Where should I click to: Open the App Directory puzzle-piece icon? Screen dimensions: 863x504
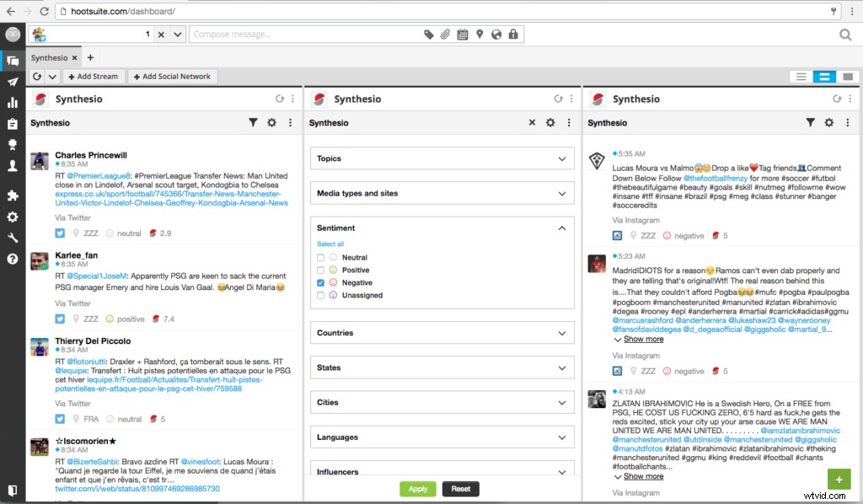pos(12,195)
